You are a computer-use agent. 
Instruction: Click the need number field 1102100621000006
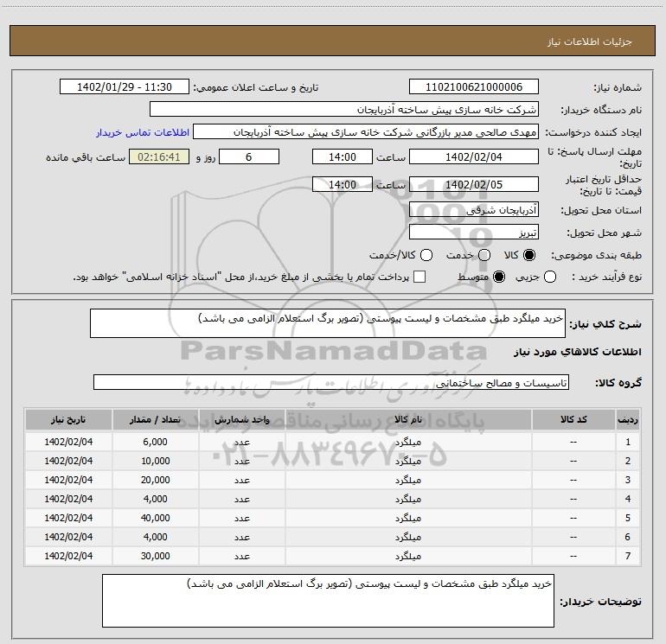coord(474,87)
